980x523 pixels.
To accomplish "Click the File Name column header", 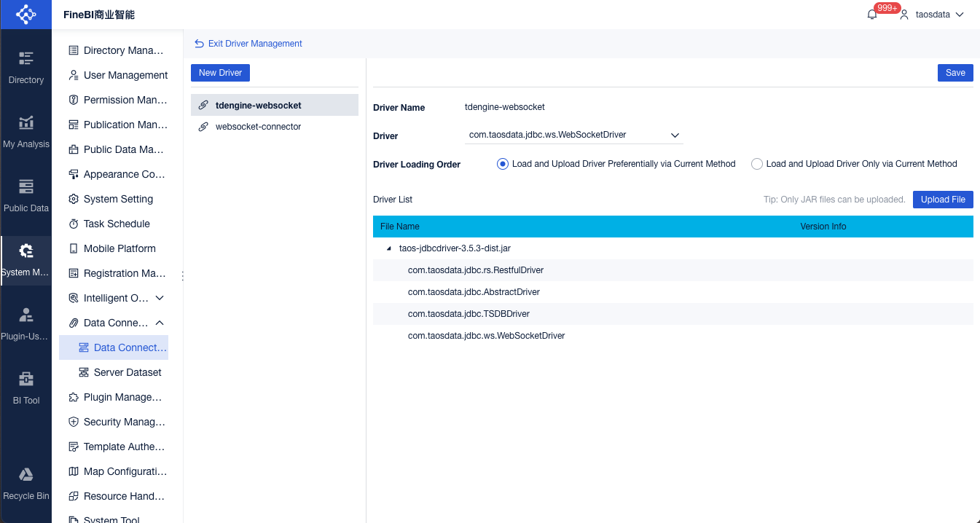I will point(400,227).
